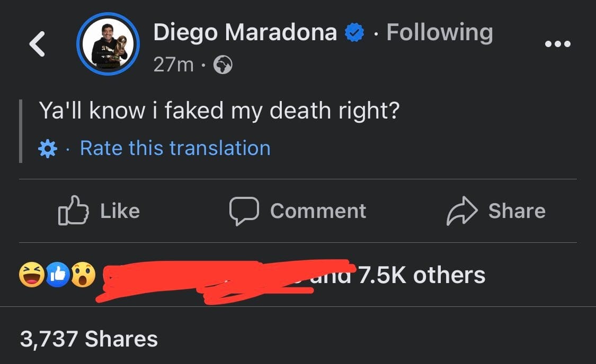Viewport: 596px width, 364px height.
Task: View the 3,737 Shares list
Action: 89,339
